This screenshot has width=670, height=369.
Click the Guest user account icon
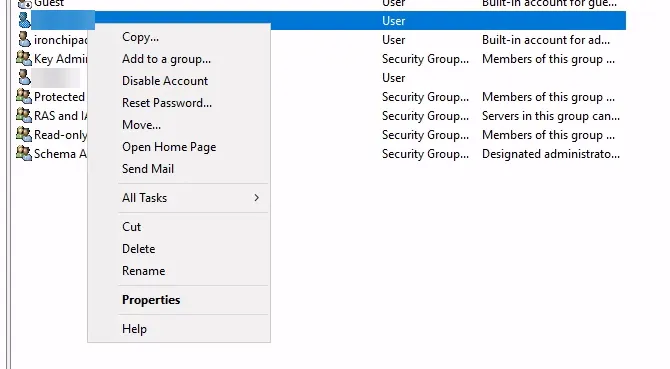tap(24, 4)
